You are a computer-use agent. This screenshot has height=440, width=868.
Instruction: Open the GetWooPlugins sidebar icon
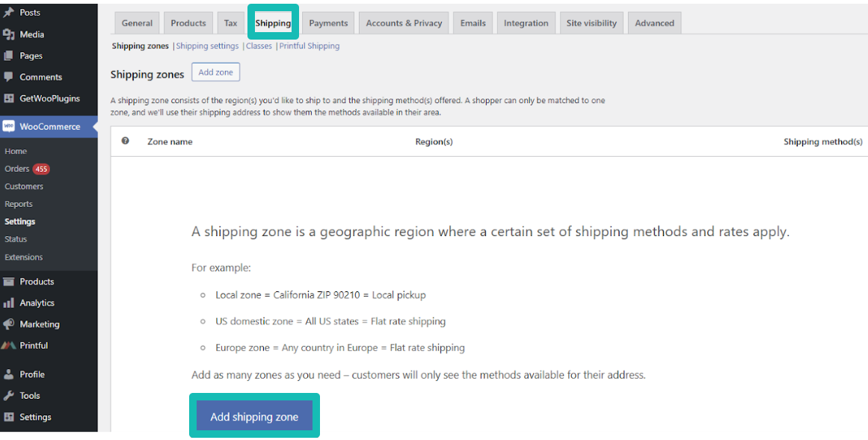(x=7, y=98)
